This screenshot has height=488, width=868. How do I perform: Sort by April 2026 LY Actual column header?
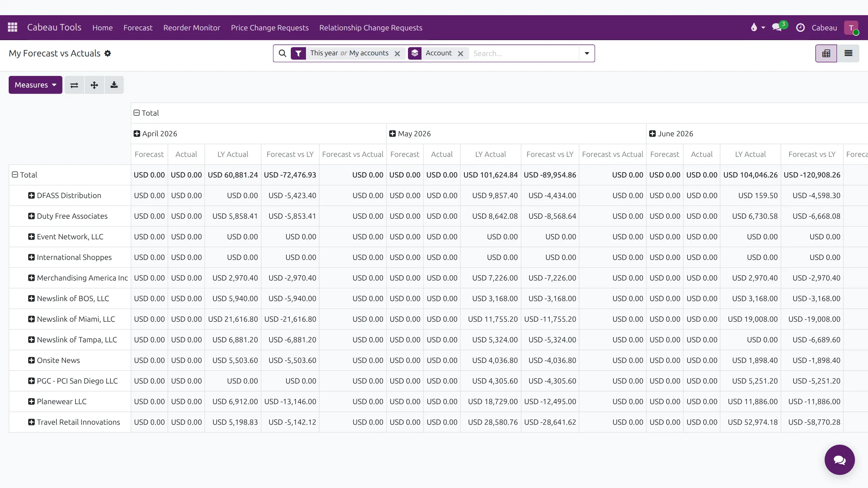click(233, 154)
